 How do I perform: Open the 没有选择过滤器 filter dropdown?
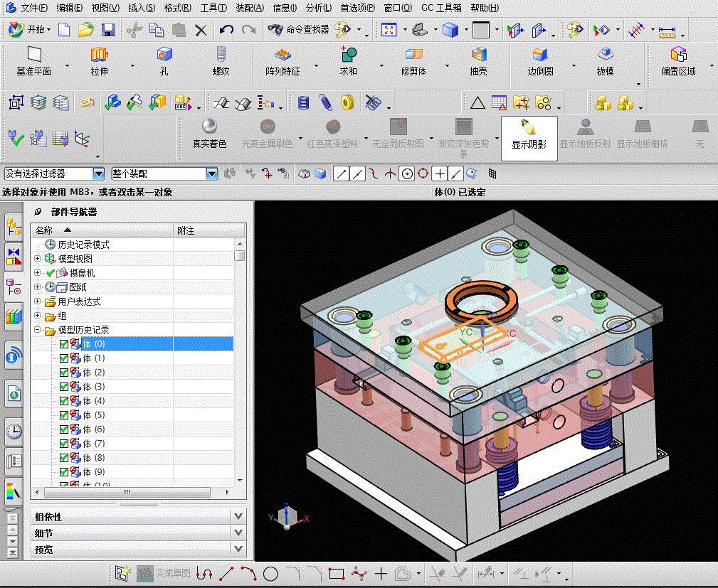coord(98,174)
